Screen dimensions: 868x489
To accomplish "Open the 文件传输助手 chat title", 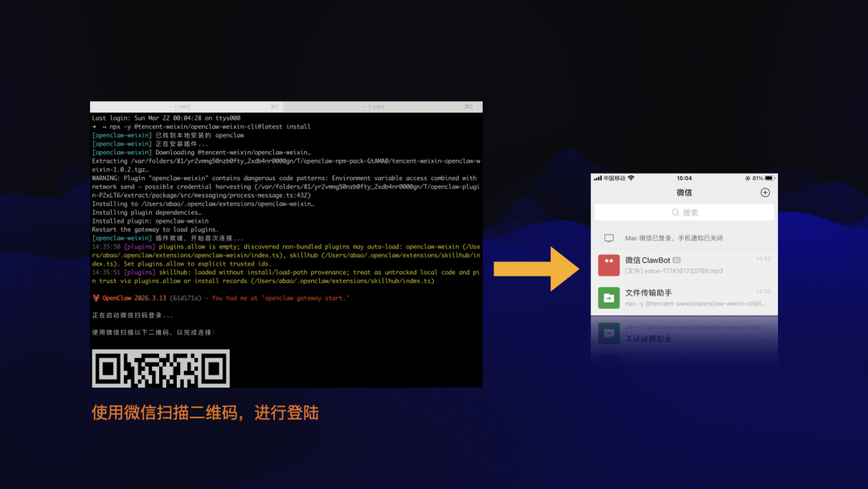I will pos(648,293).
